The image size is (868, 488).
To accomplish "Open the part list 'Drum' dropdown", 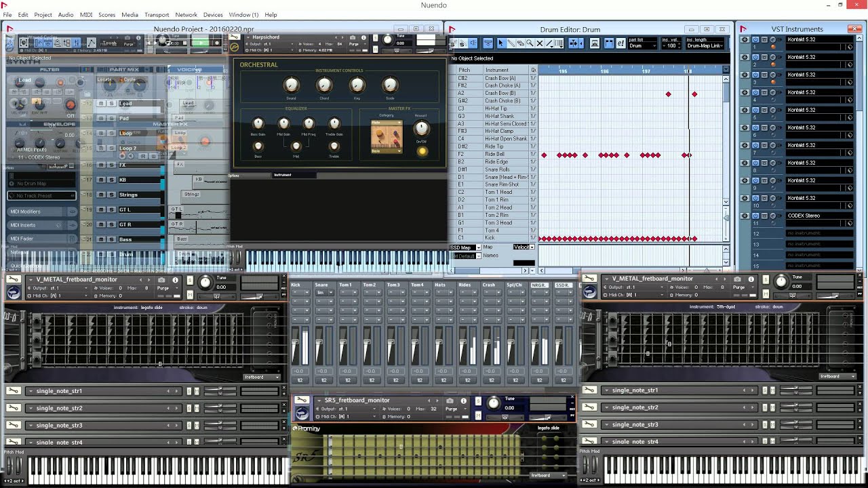I will (x=641, y=46).
